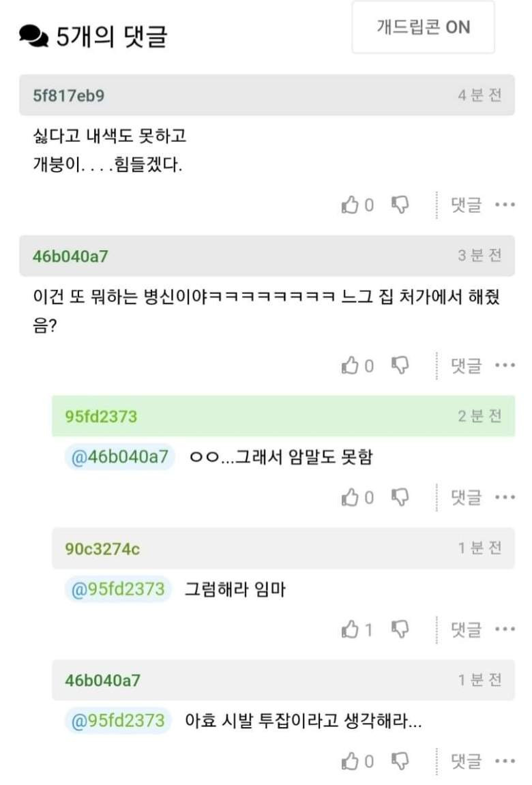Open more options on 46b040a7's first comment
The image size is (532, 785).
click(x=505, y=366)
